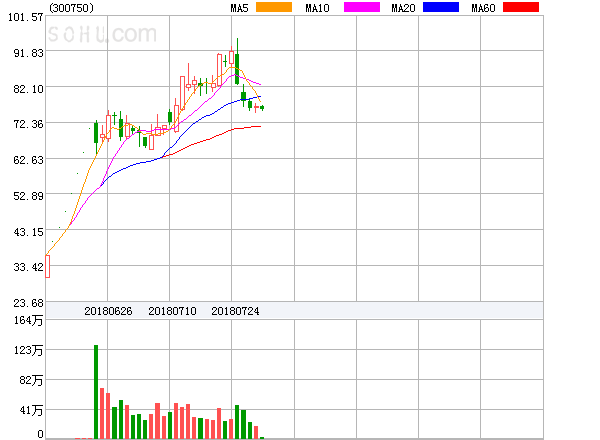Screen dimensions: 600x440
Task: Click the 101.57 price axis label
Action: (x=25, y=17)
